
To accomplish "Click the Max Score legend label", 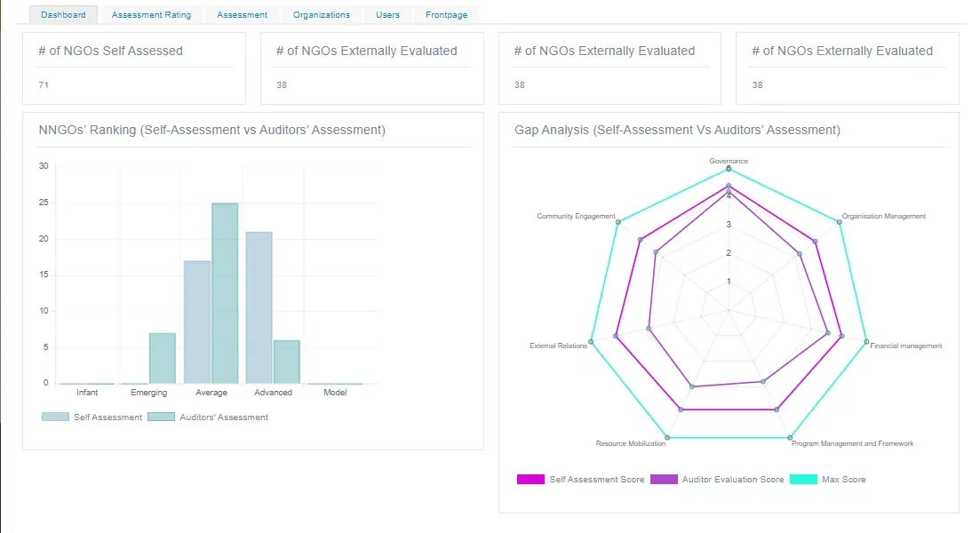I will point(844,480).
